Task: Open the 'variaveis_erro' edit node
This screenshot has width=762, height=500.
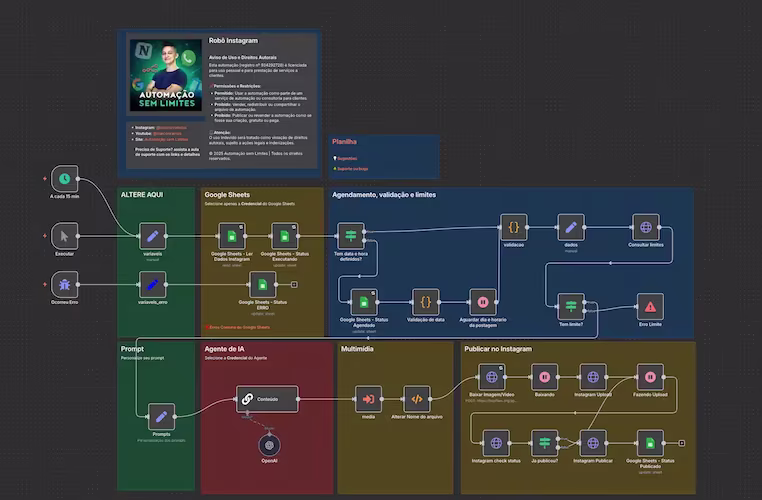Action: click(x=151, y=284)
